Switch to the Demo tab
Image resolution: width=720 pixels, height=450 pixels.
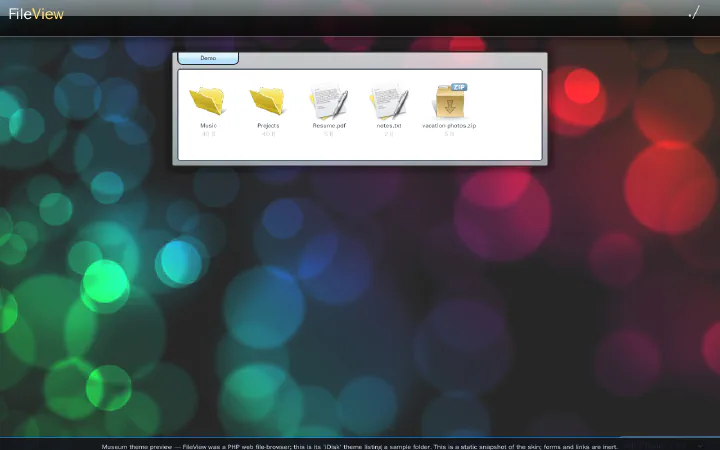pos(208,58)
